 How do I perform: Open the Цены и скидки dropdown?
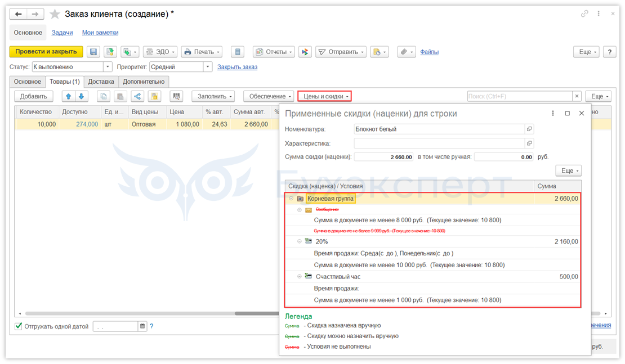[325, 96]
